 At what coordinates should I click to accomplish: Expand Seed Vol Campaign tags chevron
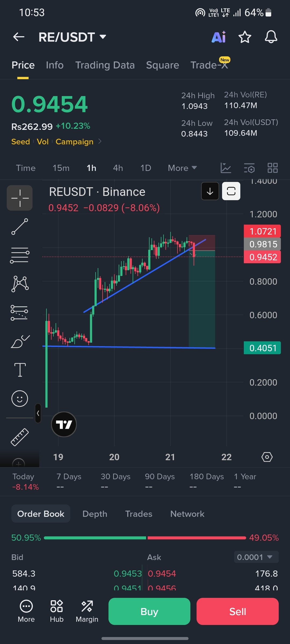tap(100, 141)
